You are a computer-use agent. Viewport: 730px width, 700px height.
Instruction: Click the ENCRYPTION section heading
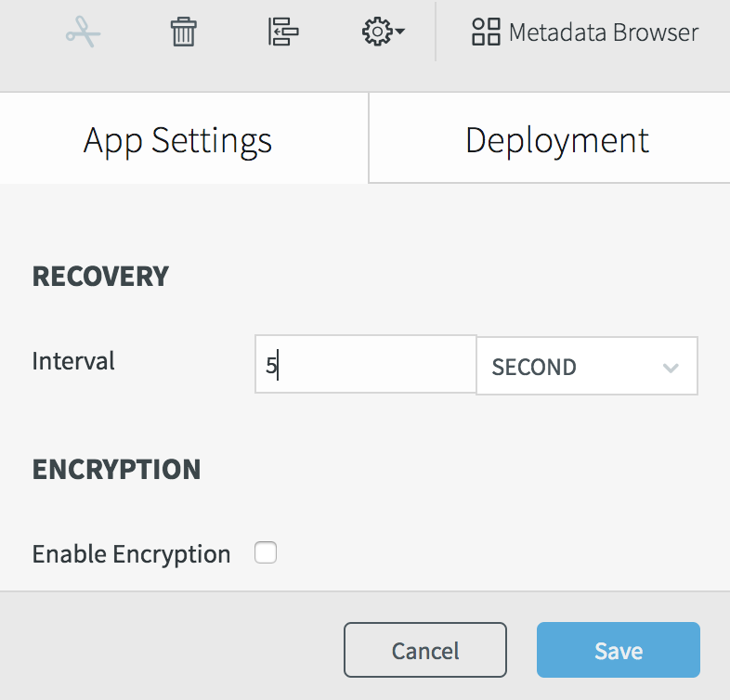tap(116, 469)
